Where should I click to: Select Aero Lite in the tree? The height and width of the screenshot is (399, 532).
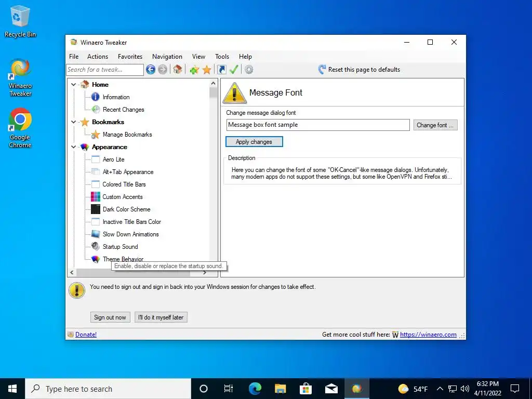click(113, 159)
